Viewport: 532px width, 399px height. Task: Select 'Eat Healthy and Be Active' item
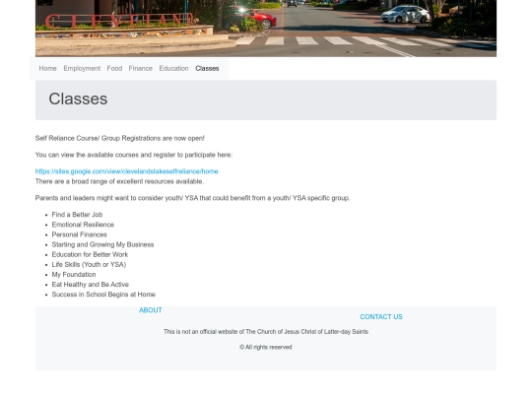[x=91, y=285]
